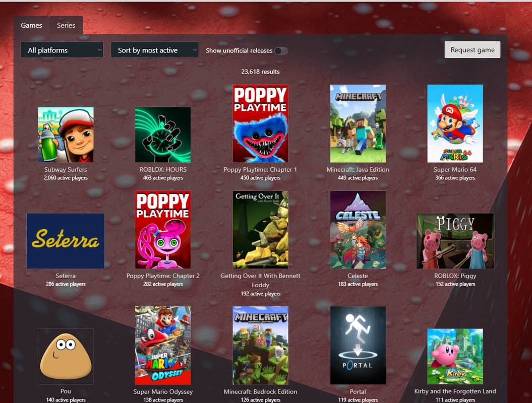Open Poppy Playtime: Chapter 2 cover
The image size is (532, 403).
pos(163,230)
